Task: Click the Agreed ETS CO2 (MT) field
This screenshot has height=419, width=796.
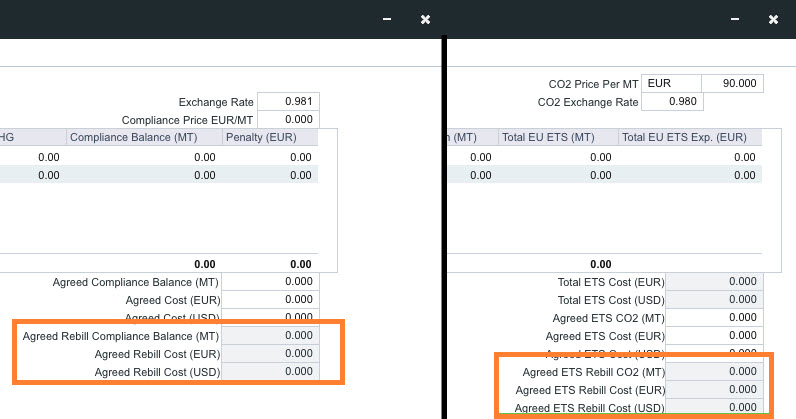Action: [714, 318]
